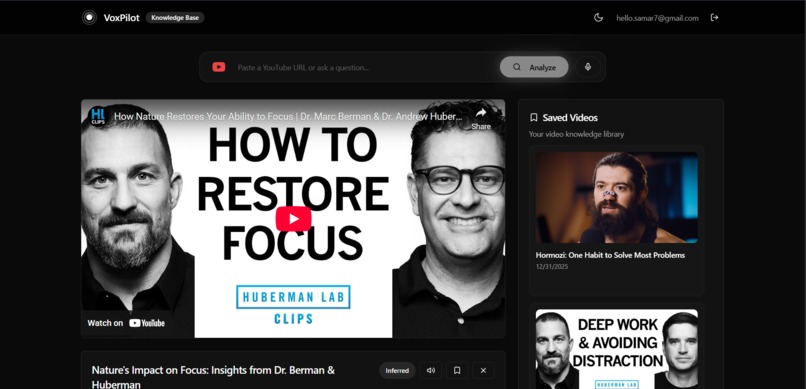This screenshot has height=389, width=806.
Task: Click the VoxPilot brand name
Action: (x=121, y=17)
